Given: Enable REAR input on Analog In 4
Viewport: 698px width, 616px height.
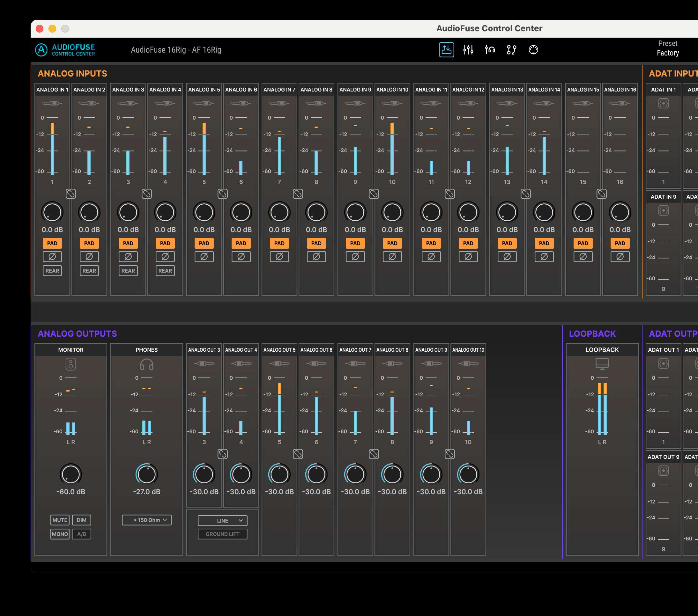Looking at the screenshot, I should pos(165,271).
